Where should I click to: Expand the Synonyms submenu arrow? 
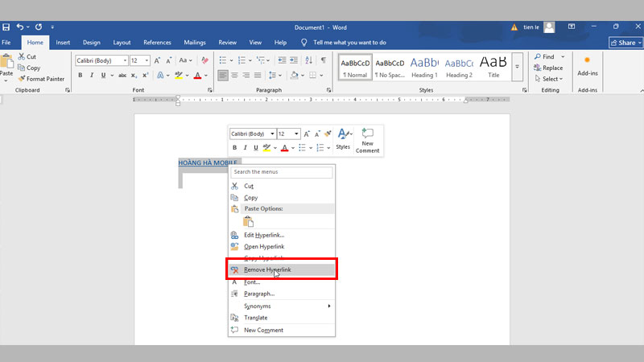click(328, 306)
